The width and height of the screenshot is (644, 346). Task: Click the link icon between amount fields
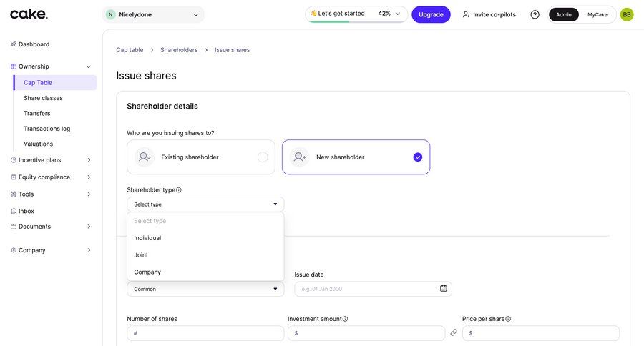[454, 333]
